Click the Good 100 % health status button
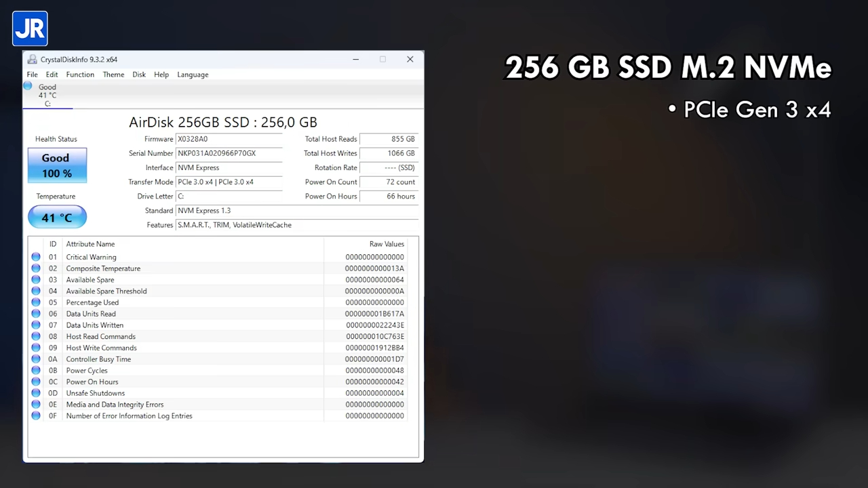This screenshot has width=868, height=488. click(57, 165)
